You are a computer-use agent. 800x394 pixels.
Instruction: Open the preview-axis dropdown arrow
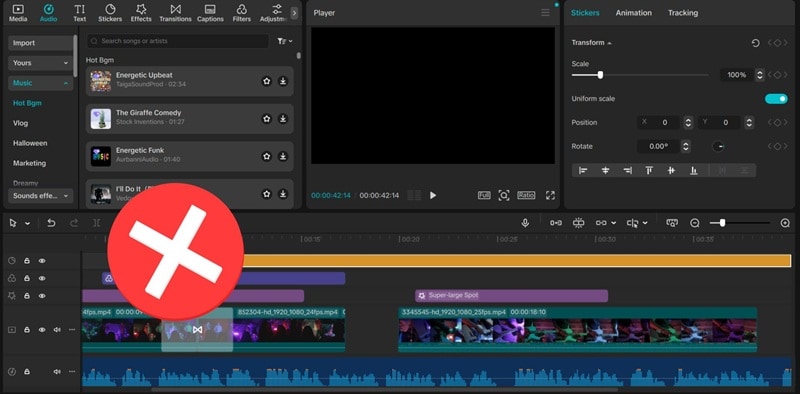(645, 224)
